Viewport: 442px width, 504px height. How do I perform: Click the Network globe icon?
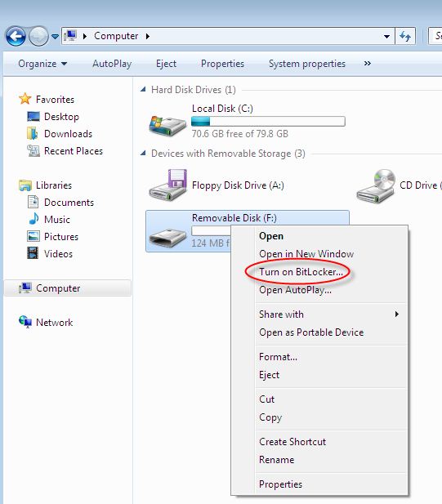(25, 322)
